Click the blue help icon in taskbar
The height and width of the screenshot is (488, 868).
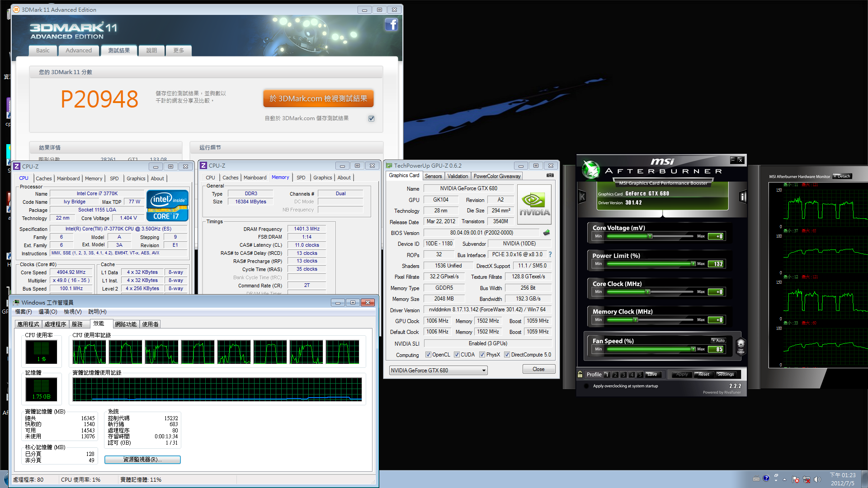pos(766,479)
